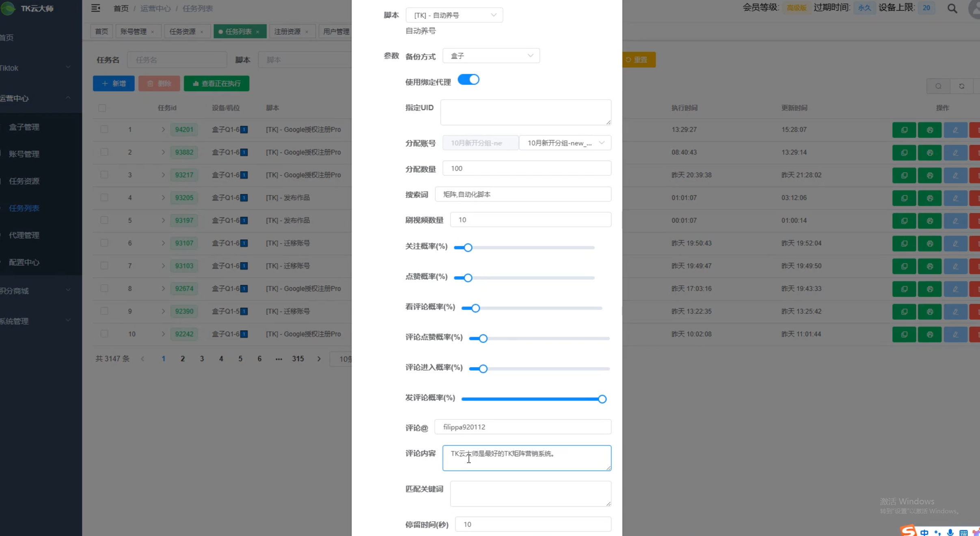Open 备份方式 dropdown showing 盒子
Screen dimensions: 980x536
tap(490, 56)
